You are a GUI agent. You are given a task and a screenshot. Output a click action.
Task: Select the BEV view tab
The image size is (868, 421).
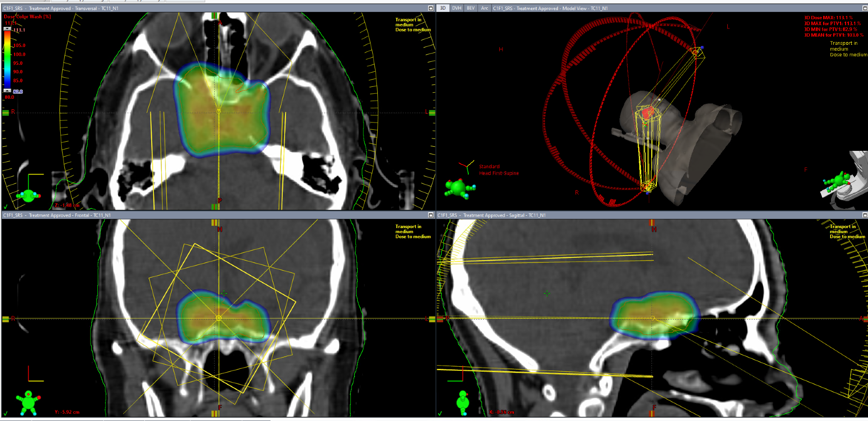(x=471, y=8)
